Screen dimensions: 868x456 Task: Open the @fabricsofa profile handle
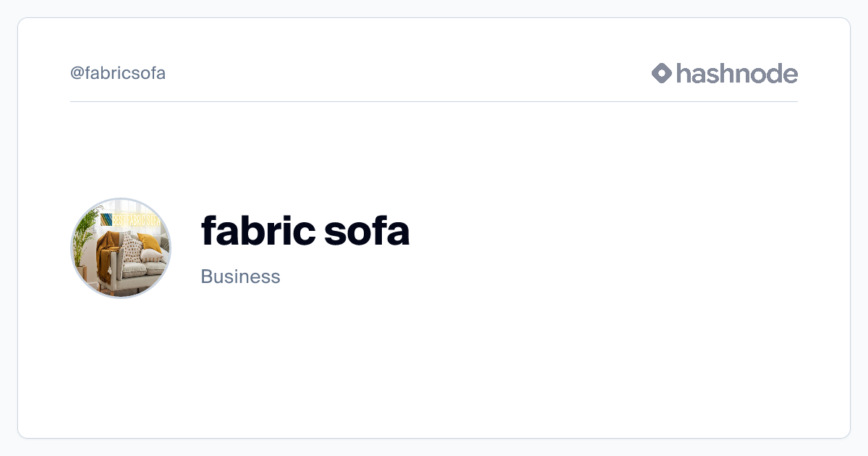pyautogui.click(x=118, y=73)
